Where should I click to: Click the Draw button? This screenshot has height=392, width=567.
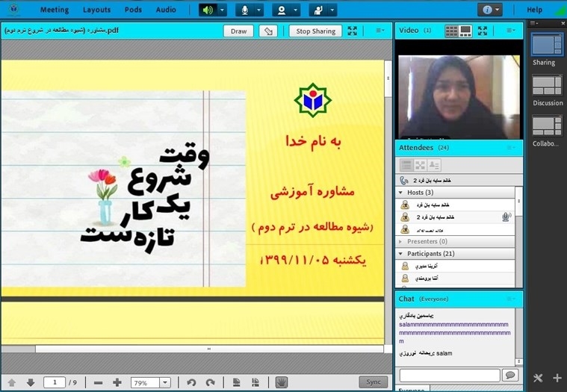pos(238,31)
